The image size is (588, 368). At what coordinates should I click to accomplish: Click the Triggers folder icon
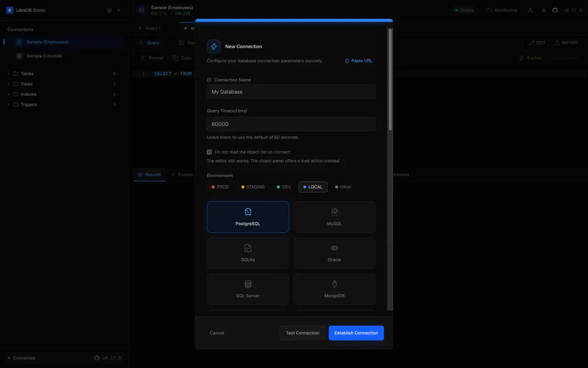(16, 104)
